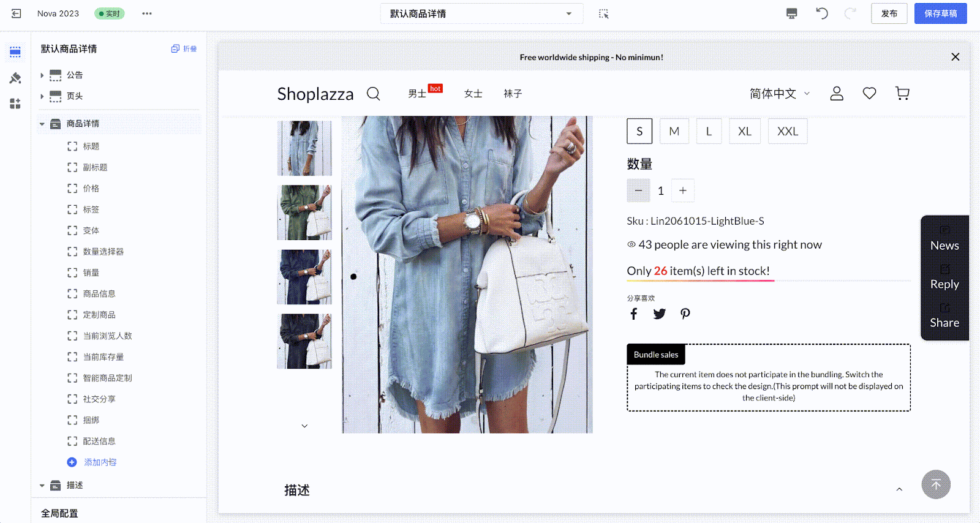Click the 实时 live status badge
Screen dimensions: 980x523
pyautogui.click(x=110, y=13)
